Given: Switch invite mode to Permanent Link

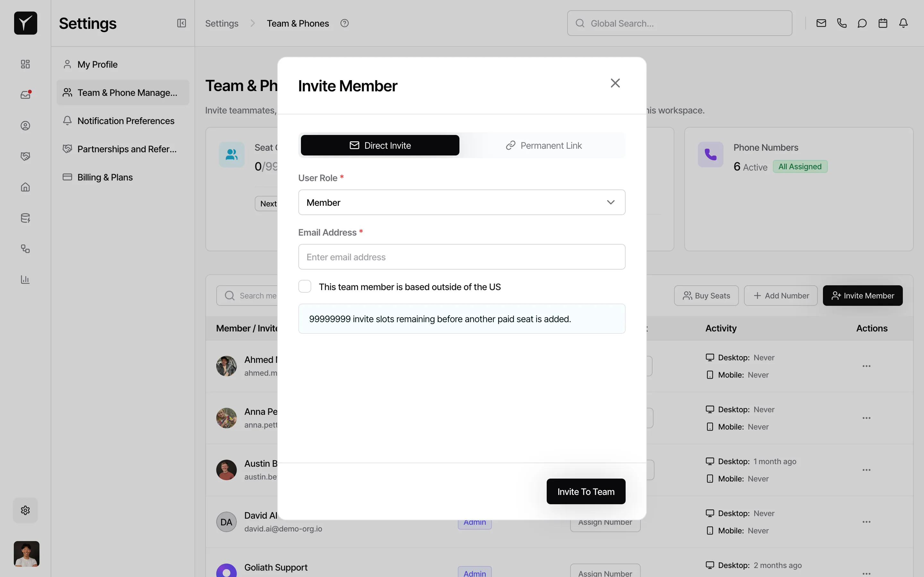Looking at the screenshot, I should [544, 145].
